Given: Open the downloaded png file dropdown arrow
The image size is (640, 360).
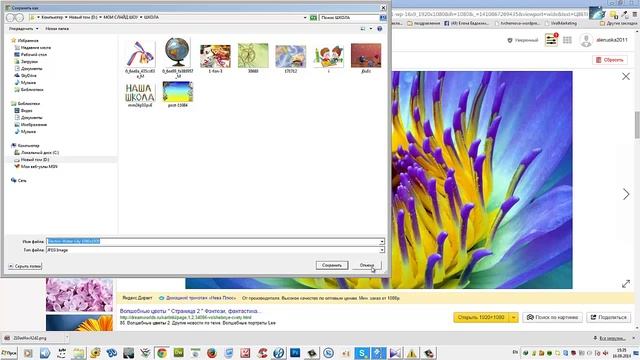Looking at the screenshot, I should tap(67, 338).
